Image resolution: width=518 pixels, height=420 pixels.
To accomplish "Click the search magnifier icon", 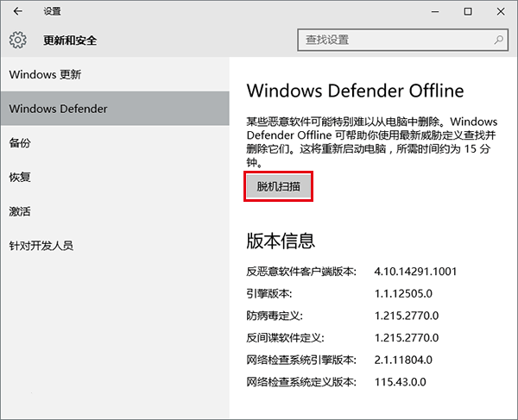I will click(498, 40).
